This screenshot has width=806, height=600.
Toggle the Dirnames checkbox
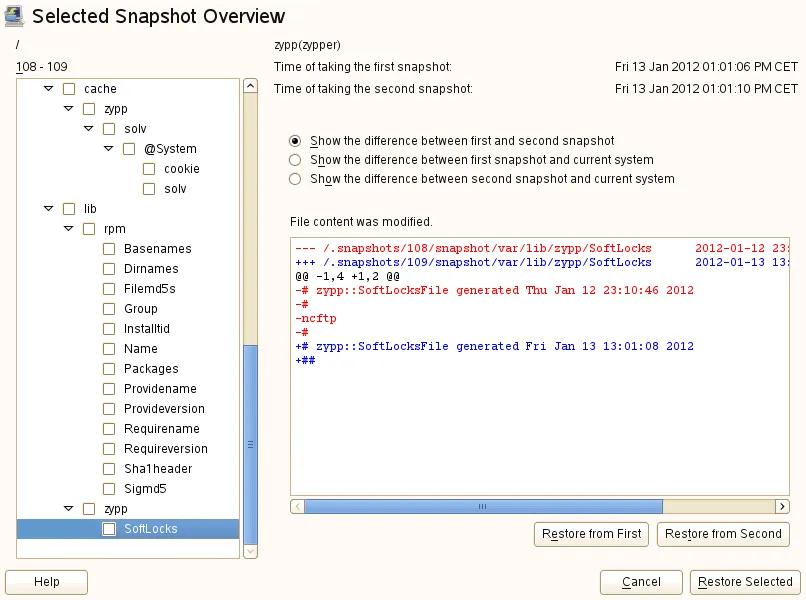tap(108, 268)
